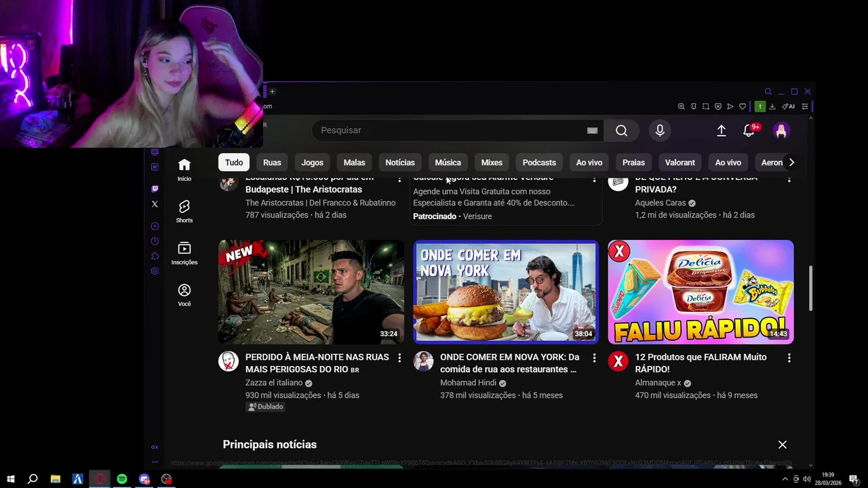This screenshot has height=488, width=868.
Task: Open YouTube Início home page
Action: click(184, 169)
